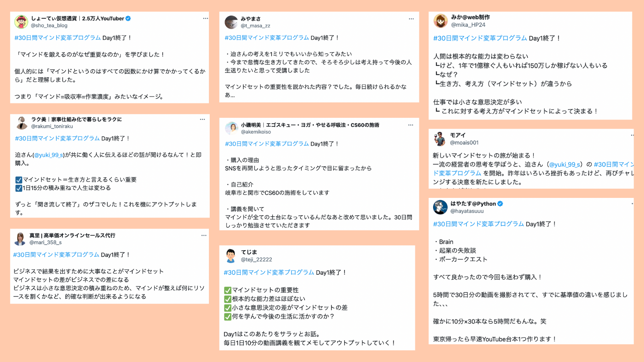
Task: Click しょーてぃ仮想通貨's profile avatar
Action: pos(21,22)
